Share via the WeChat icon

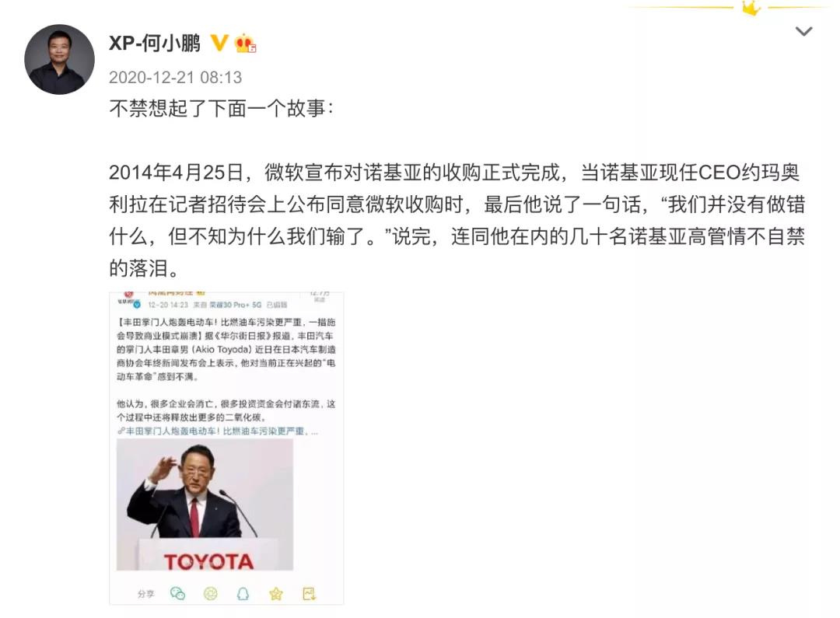point(177,593)
